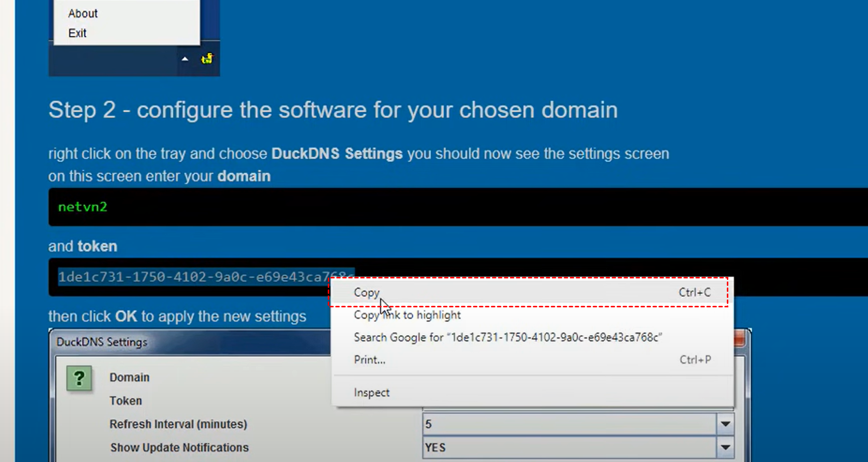The width and height of the screenshot is (868, 462).
Task: Select Print... in the context menu
Action: point(370,360)
